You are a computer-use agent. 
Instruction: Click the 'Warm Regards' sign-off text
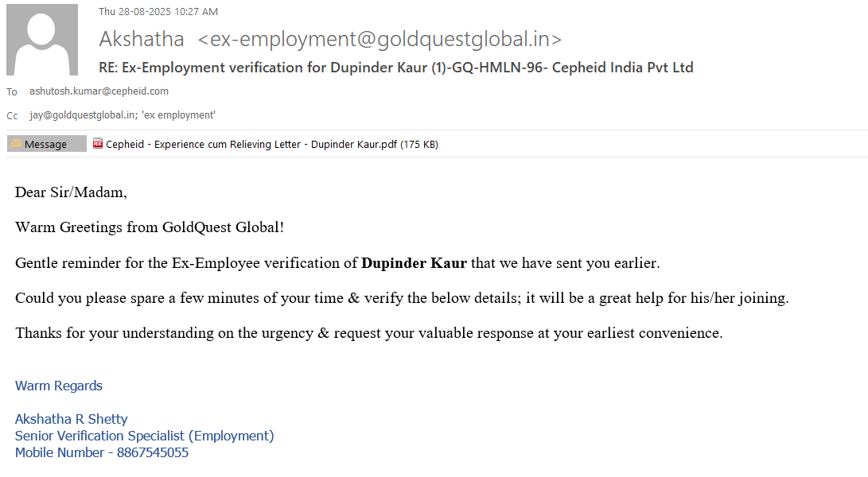[59, 386]
